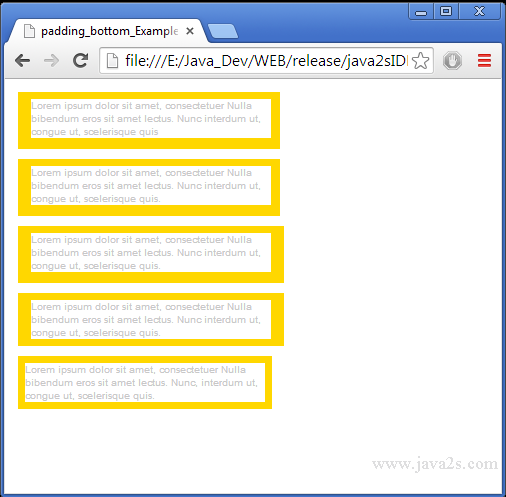This screenshot has height=497, width=506.
Task: Click the forward navigation arrow
Action: pyautogui.click(x=51, y=61)
